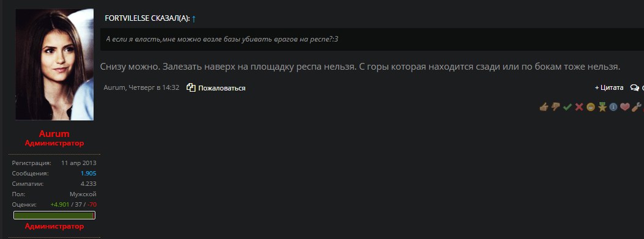Click the FORTVILELSE СКАЗАЛ(А) quote header

[x=147, y=18]
